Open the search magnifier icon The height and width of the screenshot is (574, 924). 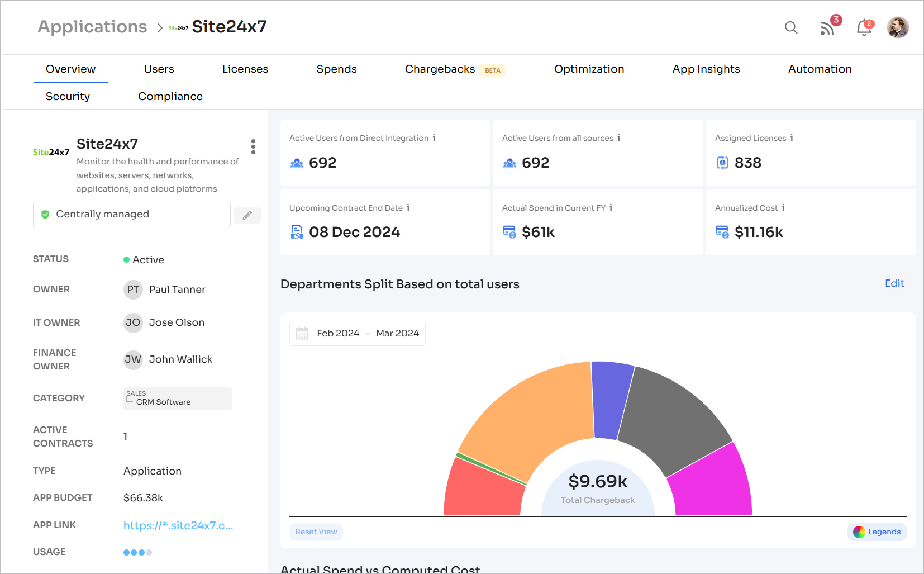791,27
